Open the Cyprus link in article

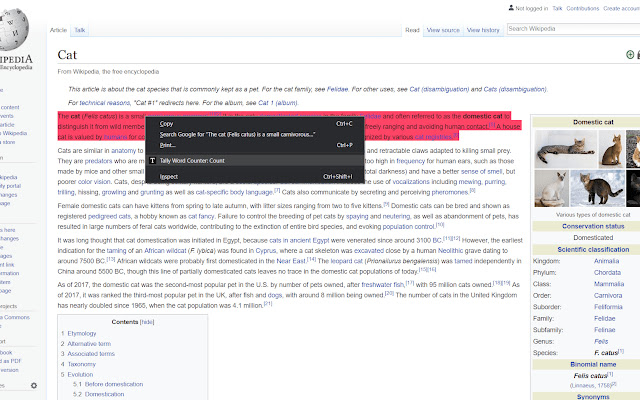click(266, 251)
